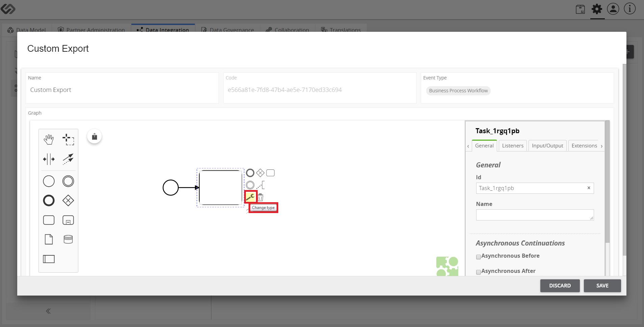Collapse the sidebar with double chevron
Image resolution: width=644 pixels, height=327 pixels.
(48, 311)
